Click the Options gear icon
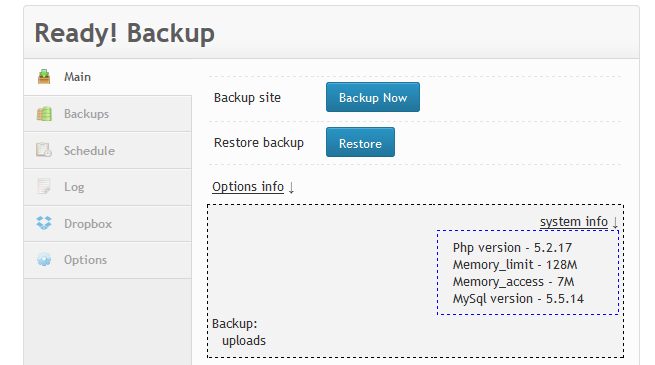This screenshot has height=365, width=655. [x=44, y=259]
